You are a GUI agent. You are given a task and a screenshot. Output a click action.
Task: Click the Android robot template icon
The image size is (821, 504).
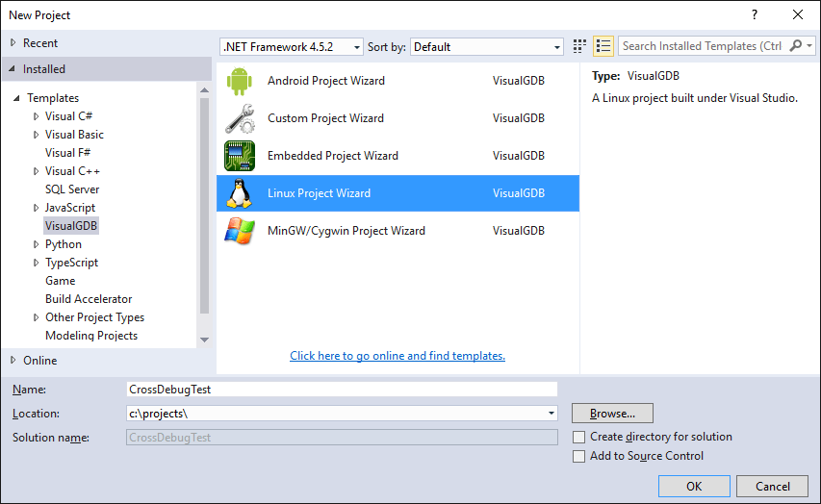coord(240,81)
